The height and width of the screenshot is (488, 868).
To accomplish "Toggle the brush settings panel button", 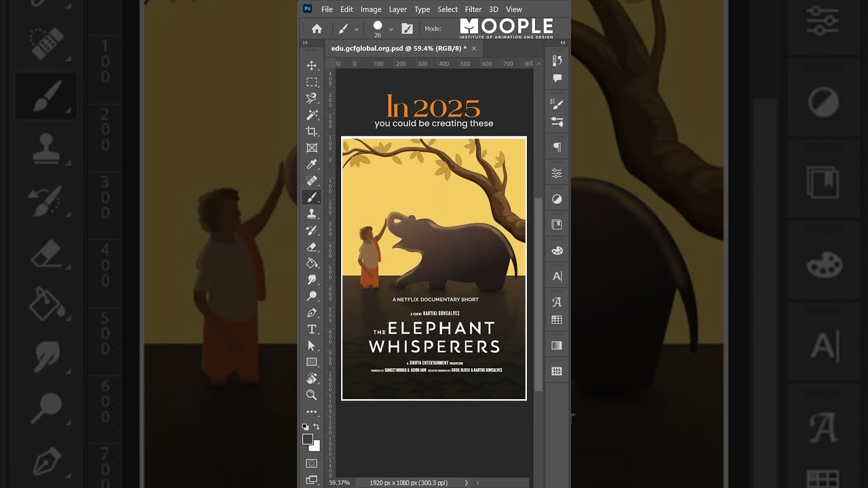I will (x=408, y=28).
